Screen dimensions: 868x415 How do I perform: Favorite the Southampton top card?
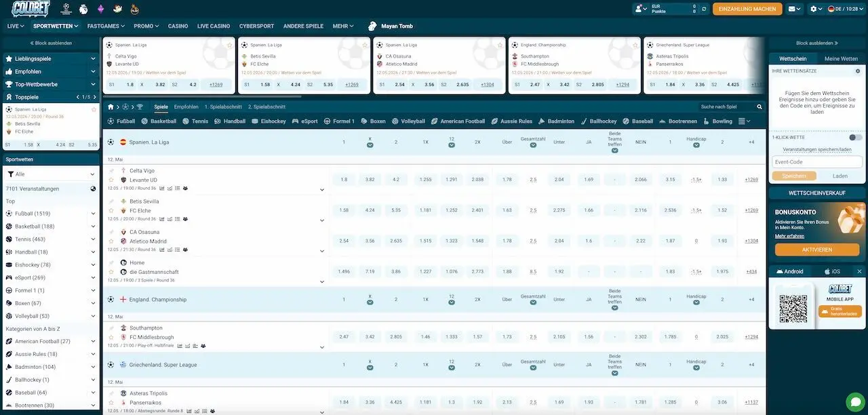click(635, 45)
